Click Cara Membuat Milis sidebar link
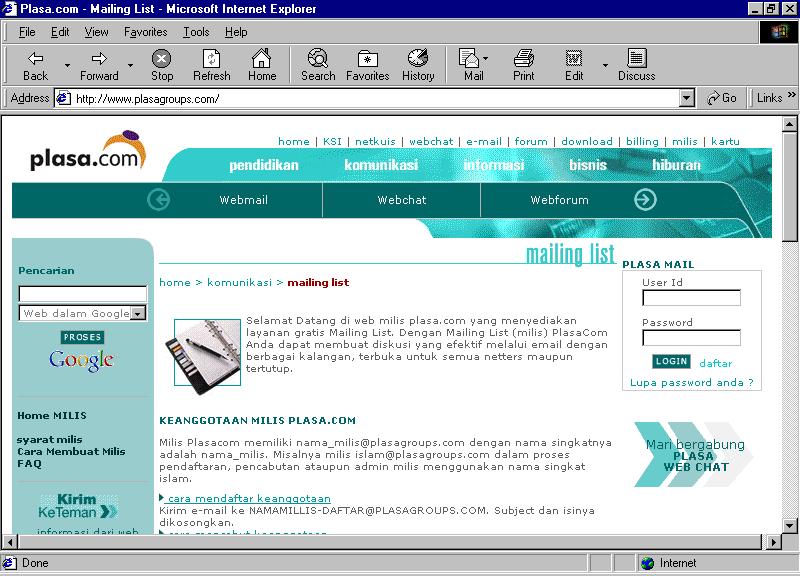Screen dimensions: 800x576 click(71, 452)
